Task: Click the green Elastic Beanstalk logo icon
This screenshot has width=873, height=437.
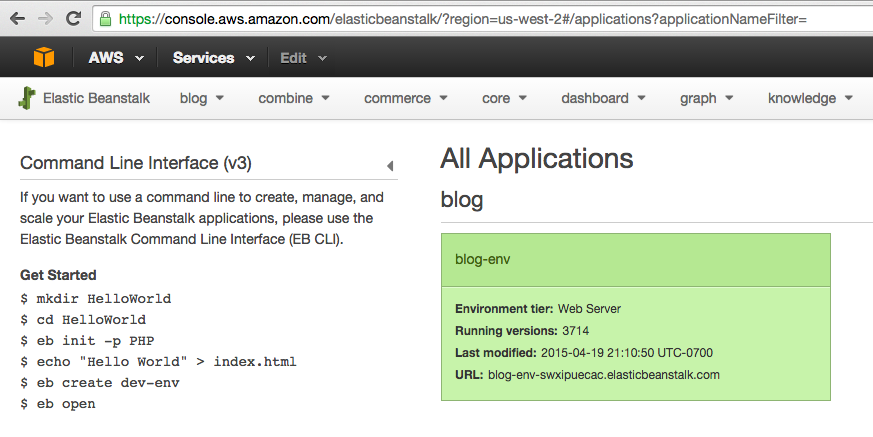Action: pyautogui.click(x=26, y=98)
